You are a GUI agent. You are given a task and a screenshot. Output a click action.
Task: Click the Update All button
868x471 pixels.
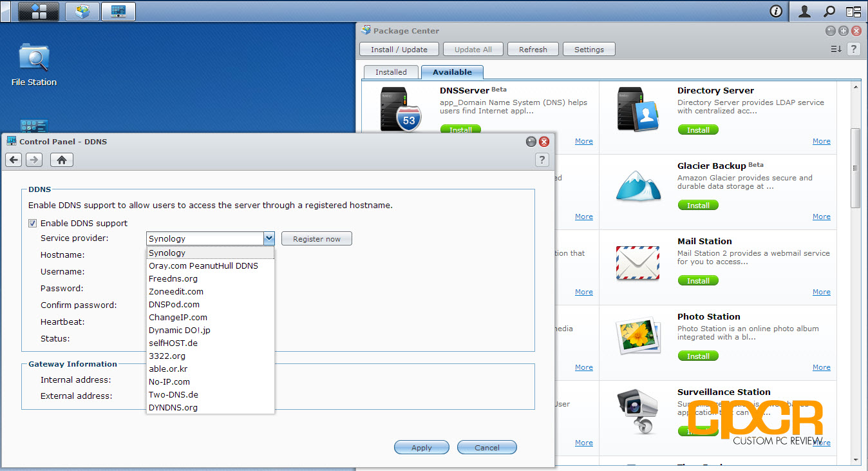click(473, 50)
